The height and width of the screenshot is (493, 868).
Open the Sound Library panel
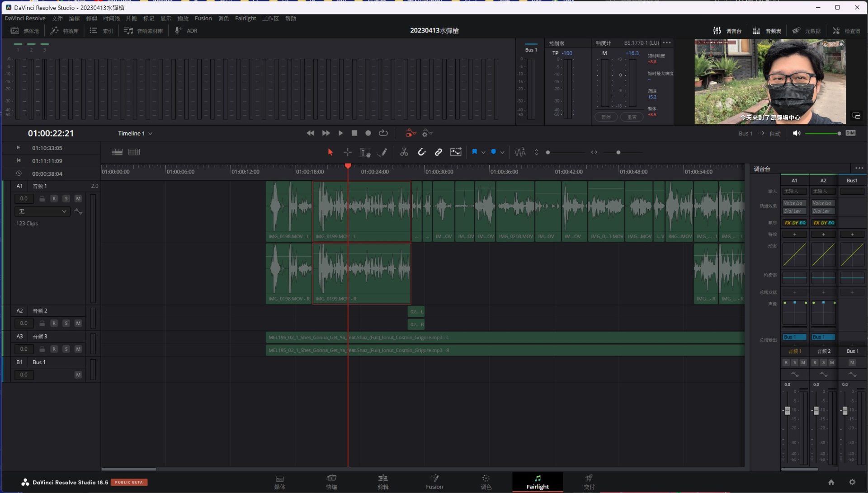143,31
